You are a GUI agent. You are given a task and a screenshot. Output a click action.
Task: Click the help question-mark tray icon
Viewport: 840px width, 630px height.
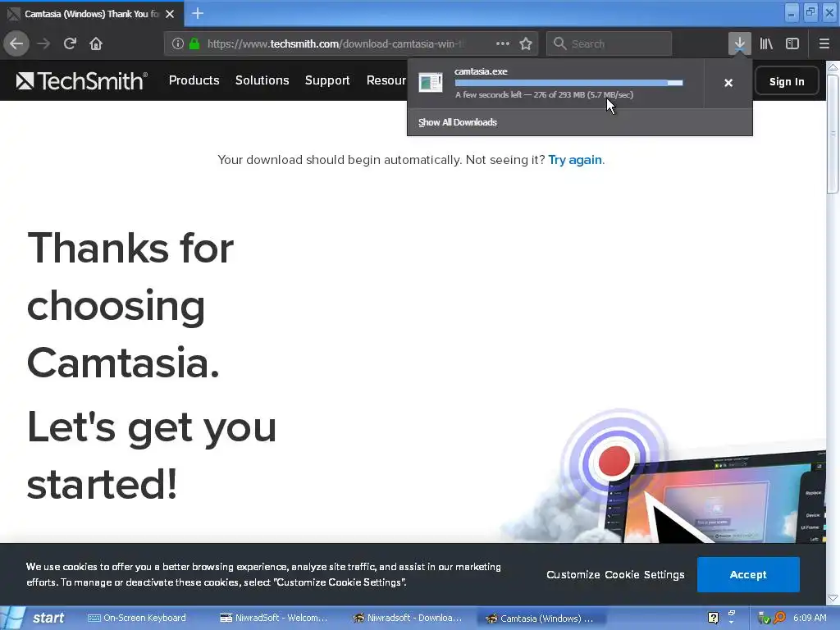(713, 618)
